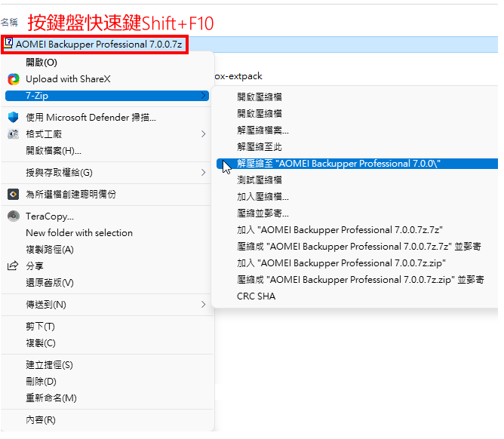The image size is (504, 439).
Task: Select New folder with selection
Action: (x=79, y=232)
